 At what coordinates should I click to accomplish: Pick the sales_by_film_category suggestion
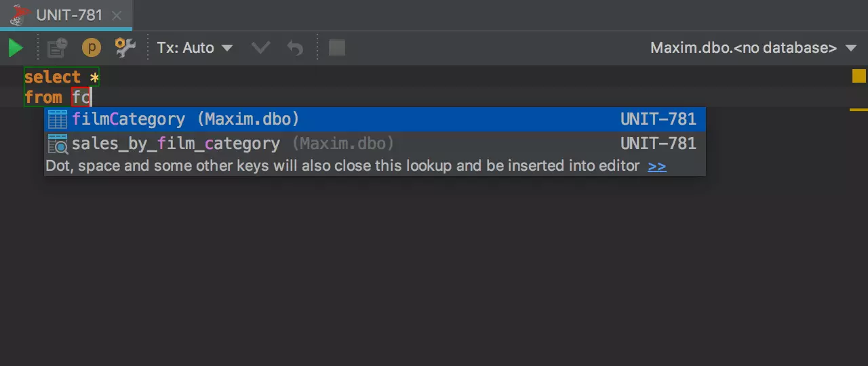[176, 144]
